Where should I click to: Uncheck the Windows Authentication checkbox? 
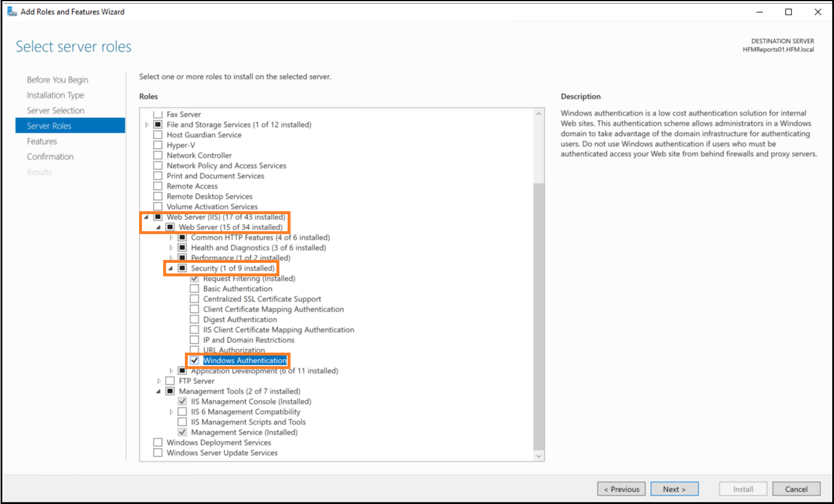pos(194,360)
